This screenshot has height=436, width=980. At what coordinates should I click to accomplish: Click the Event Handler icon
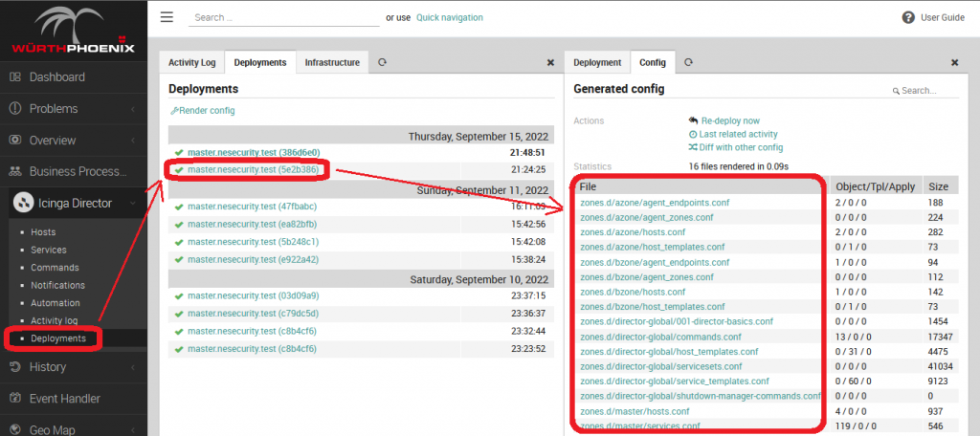pyautogui.click(x=15, y=399)
